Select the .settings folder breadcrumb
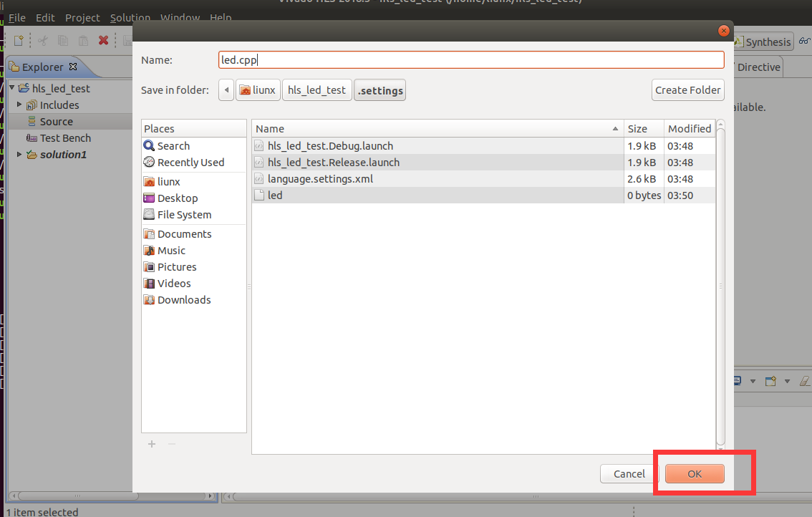The image size is (812, 517). tap(380, 90)
